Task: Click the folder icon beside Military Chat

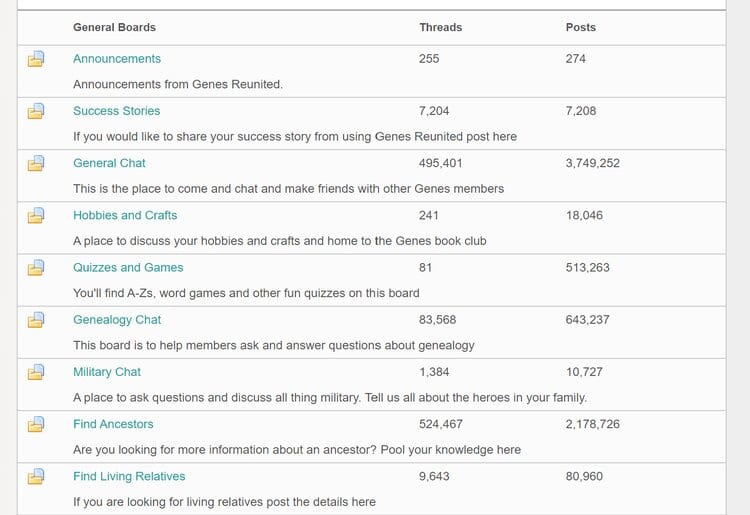Action: [36, 372]
